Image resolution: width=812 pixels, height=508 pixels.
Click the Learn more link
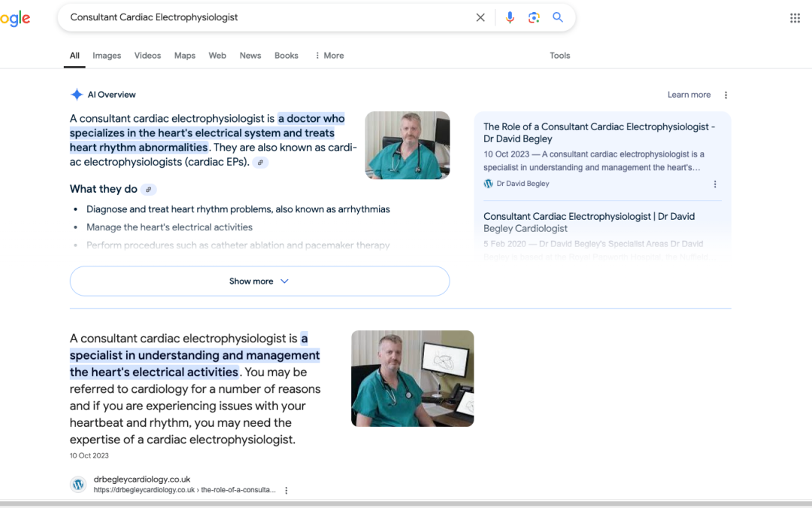pos(689,94)
